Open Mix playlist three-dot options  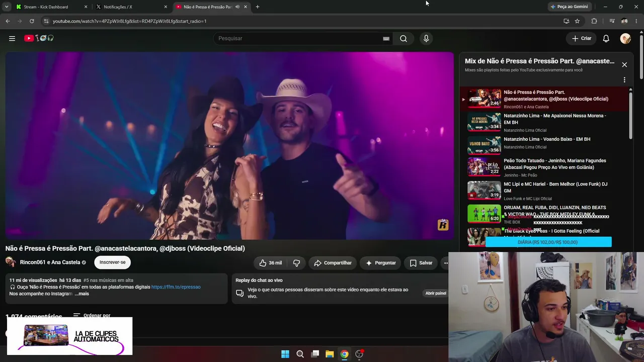point(624,80)
